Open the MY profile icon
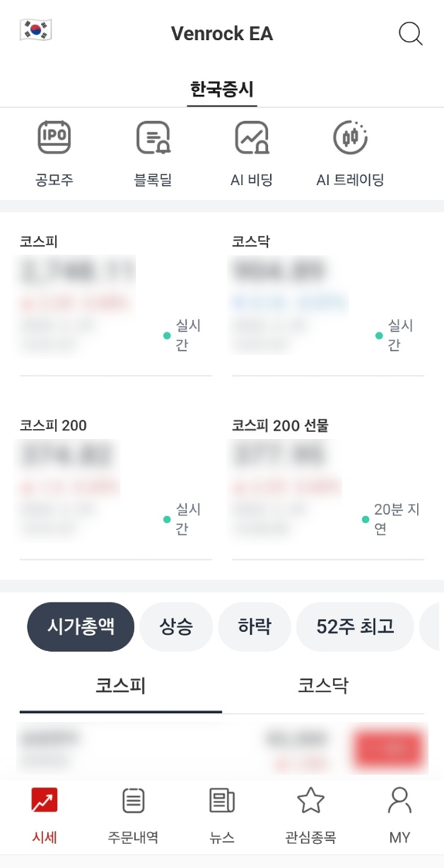Image resolution: width=444 pixels, height=868 pixels. coord(400,800)
